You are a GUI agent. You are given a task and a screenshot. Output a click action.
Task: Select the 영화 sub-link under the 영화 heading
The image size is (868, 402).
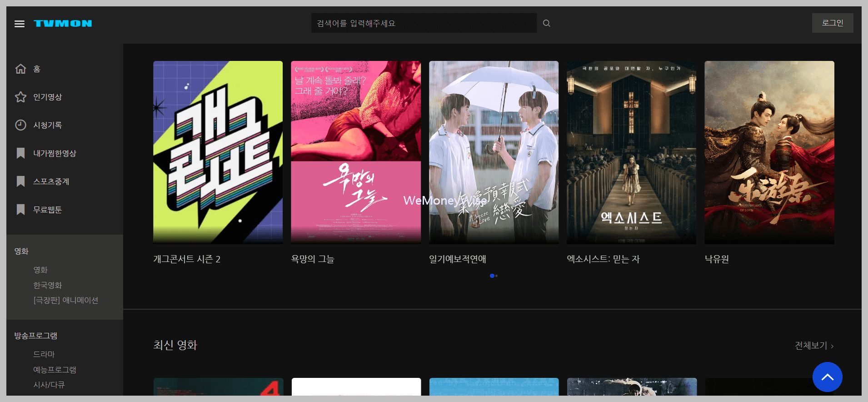tap(40, 270)
